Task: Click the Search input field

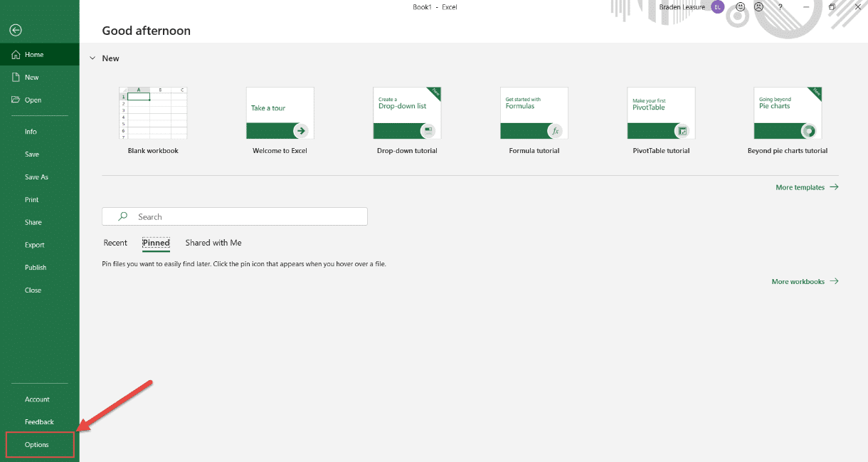Action: (x=235, y=216)
